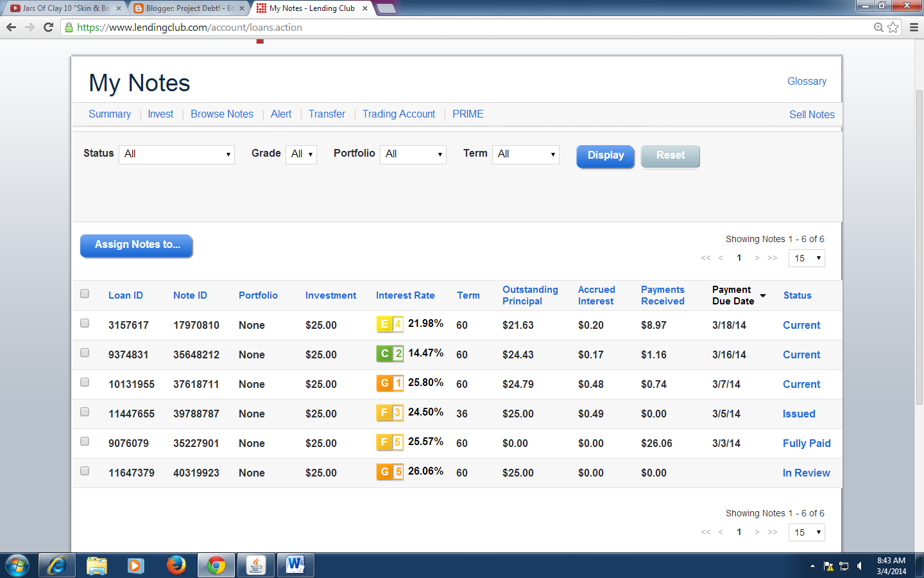924x578 pixels.
Task: Close the Blogger Project Debt tab
Action: [242, 8]
